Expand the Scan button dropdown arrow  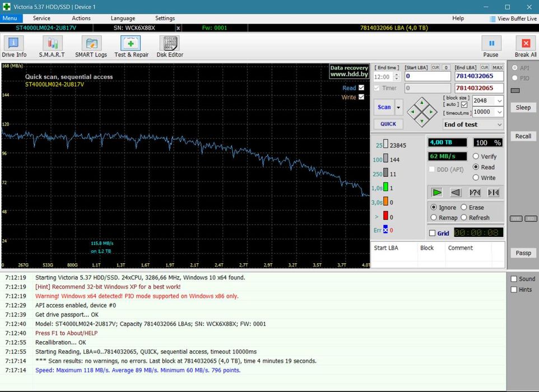(399, 107)
